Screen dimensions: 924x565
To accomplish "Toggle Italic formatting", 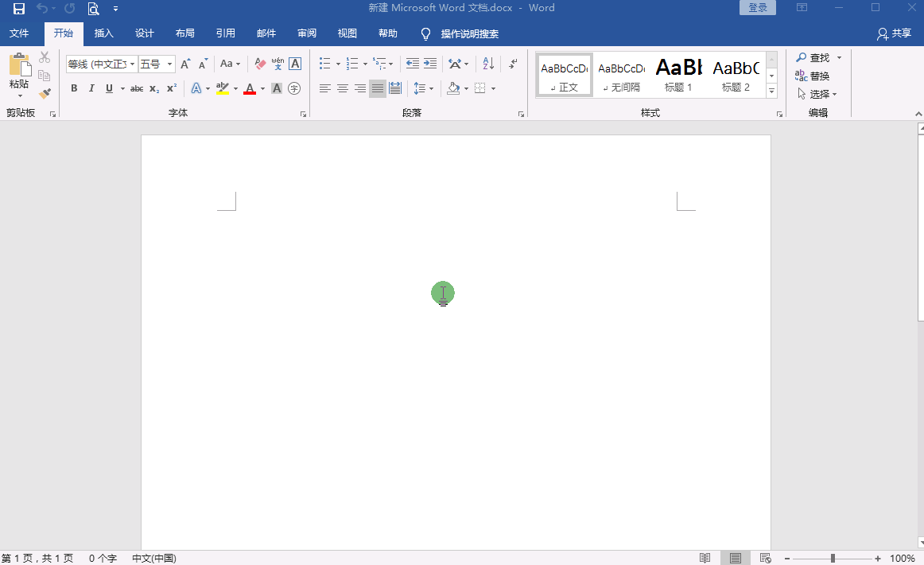I will [x=91, y=88].
